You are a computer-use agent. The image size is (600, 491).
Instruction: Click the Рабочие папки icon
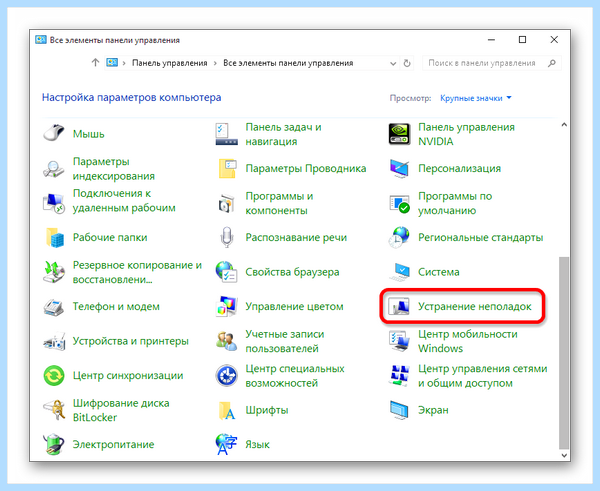tap(54, 237)
